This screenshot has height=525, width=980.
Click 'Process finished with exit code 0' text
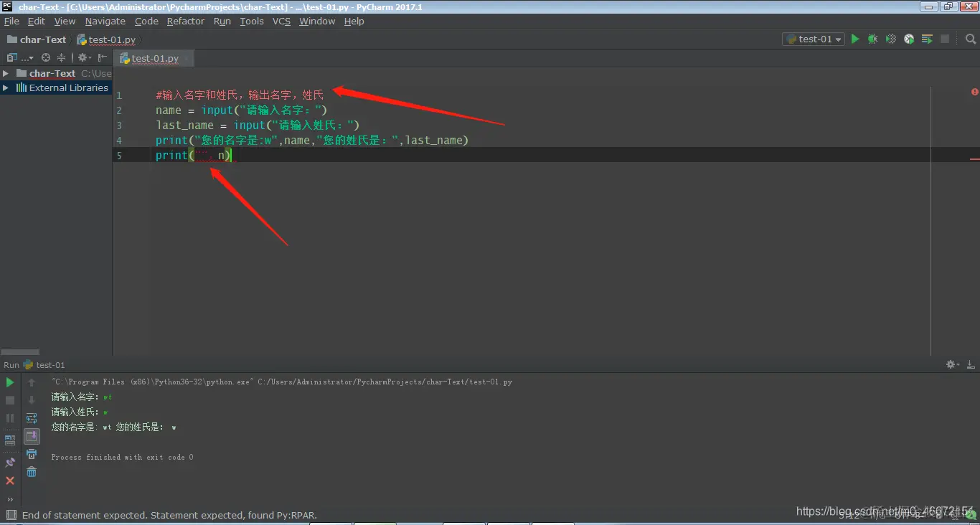pos(122,457)
